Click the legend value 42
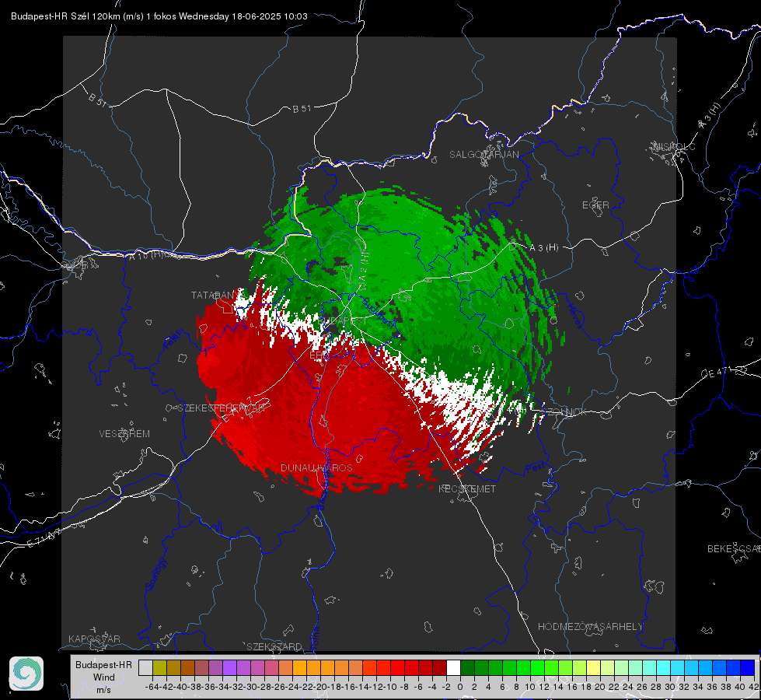 click(754, 687)
